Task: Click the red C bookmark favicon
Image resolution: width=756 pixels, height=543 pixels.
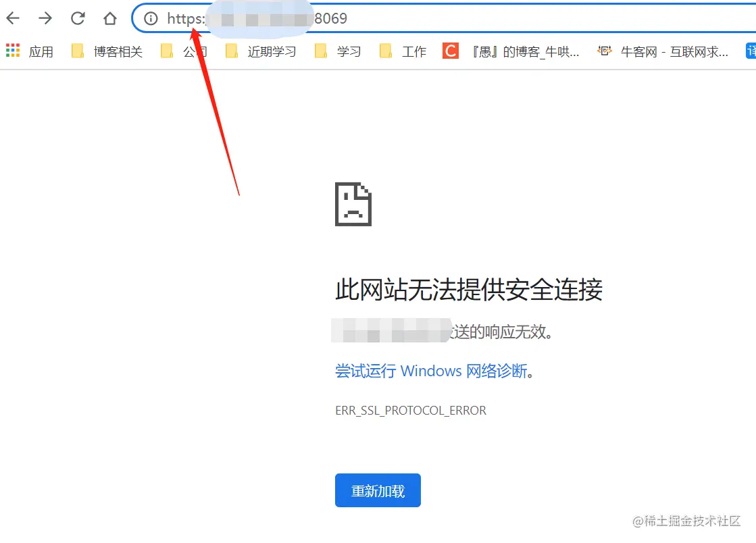Action: click(451, 51)
